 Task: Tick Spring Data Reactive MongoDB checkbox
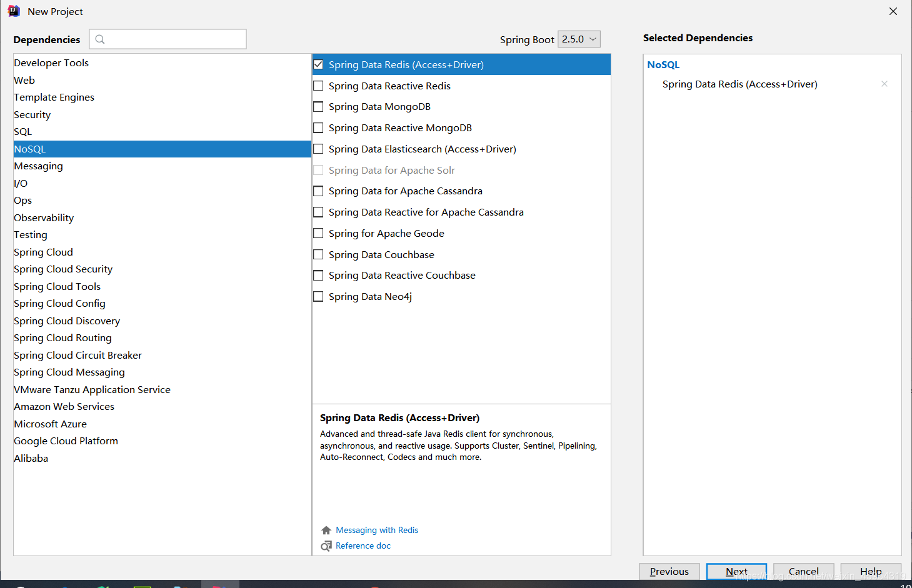pyautogui.click(x=318, y=127)
